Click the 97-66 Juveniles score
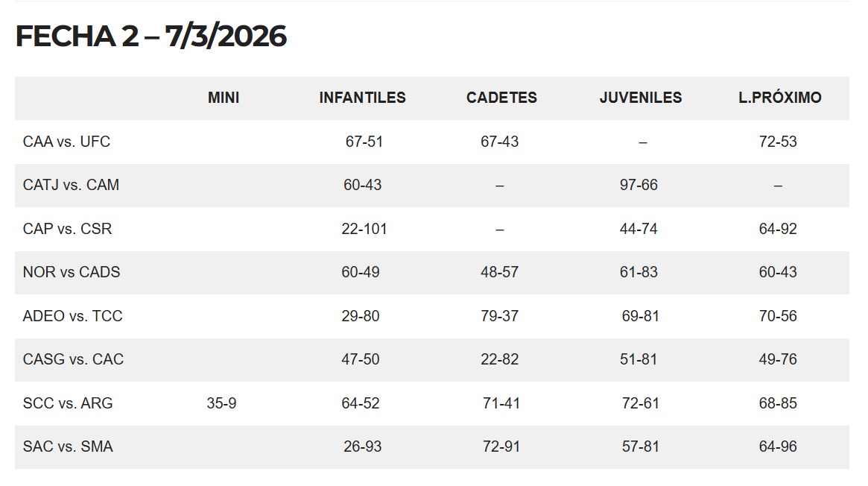The width and height of the screenshot is (868, 486). click(639, 185)
